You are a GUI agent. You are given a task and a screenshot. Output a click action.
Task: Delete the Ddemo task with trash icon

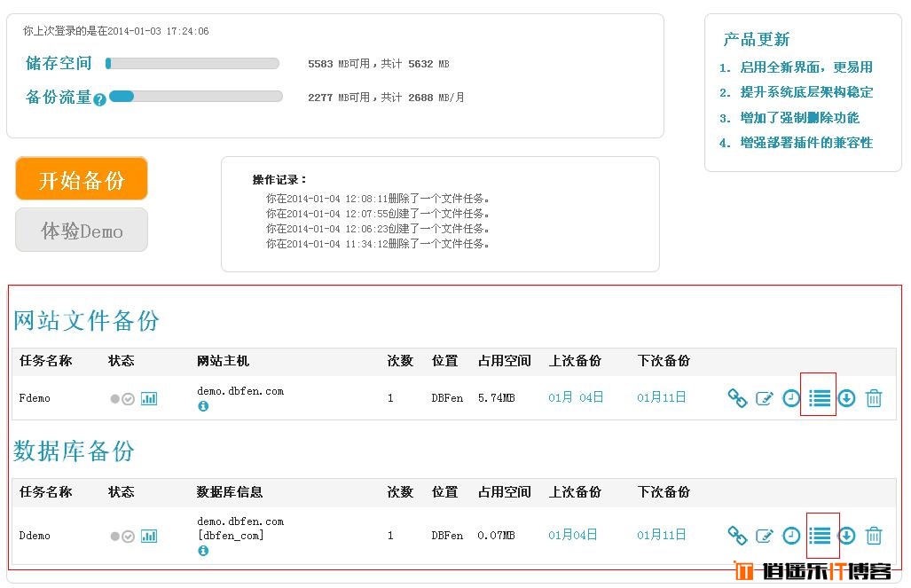(x=874, y=535)
